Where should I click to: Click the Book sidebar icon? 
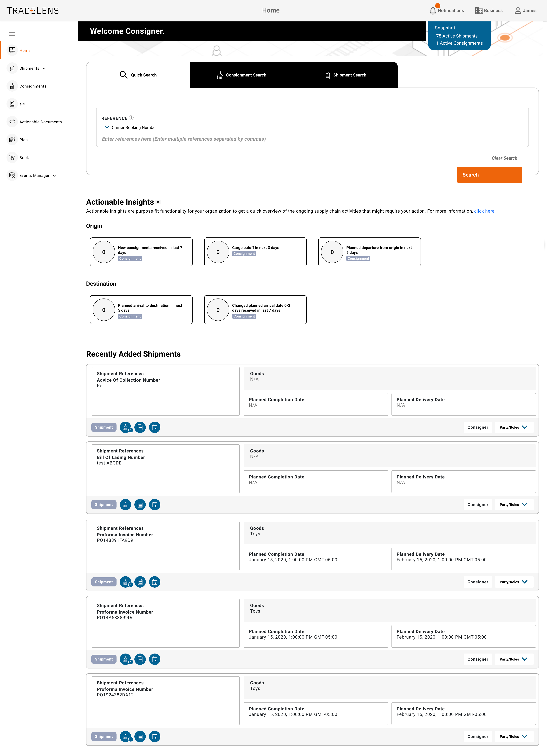pyautogui.click(x=12, y=158)
